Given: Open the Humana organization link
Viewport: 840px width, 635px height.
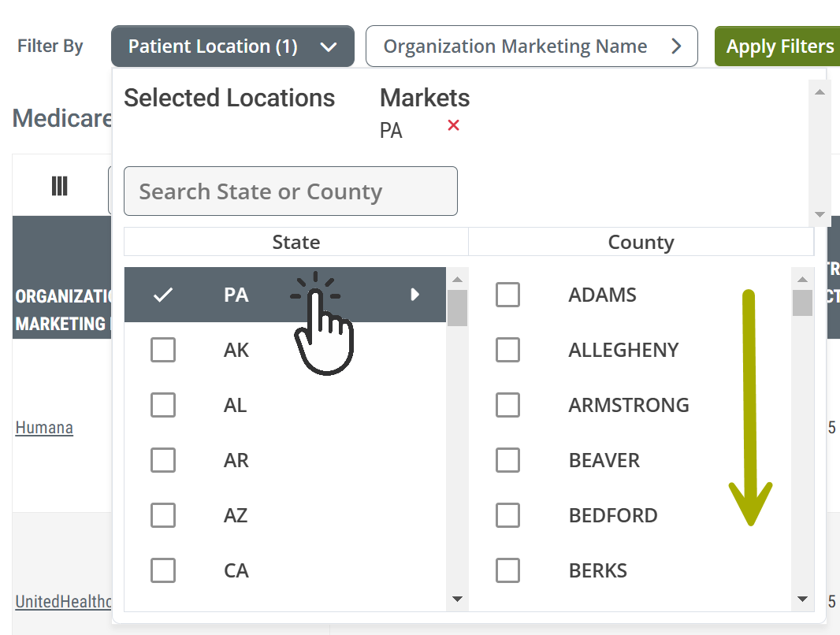Looking at the screenshot, I should (x=44, y=428).
